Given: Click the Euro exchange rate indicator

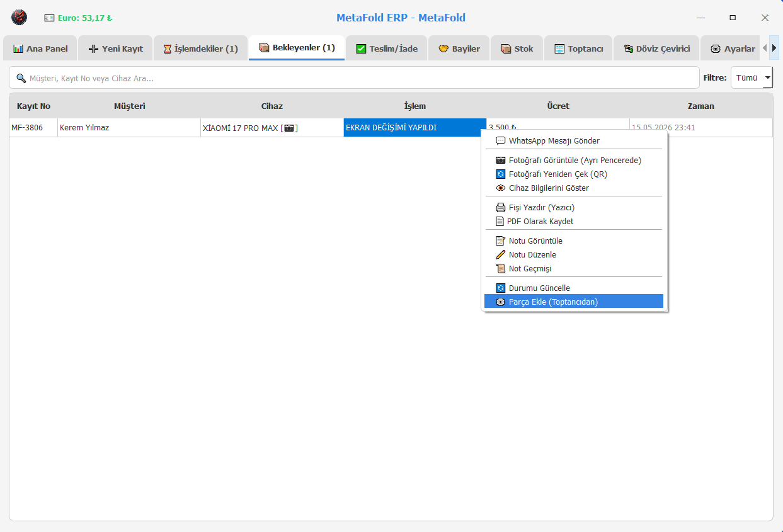Looking at the screenshot, I should point(78,18).
